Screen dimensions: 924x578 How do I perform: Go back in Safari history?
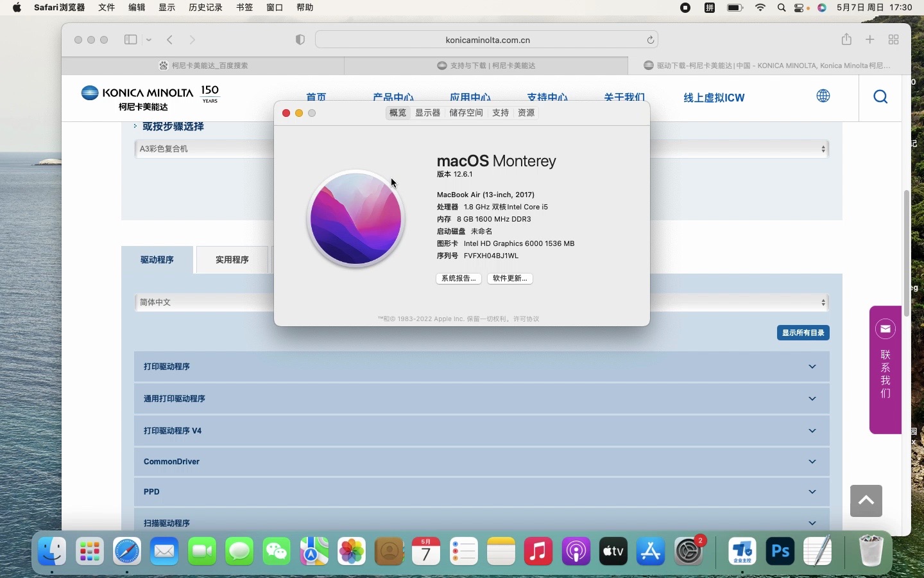pos(170,40)
